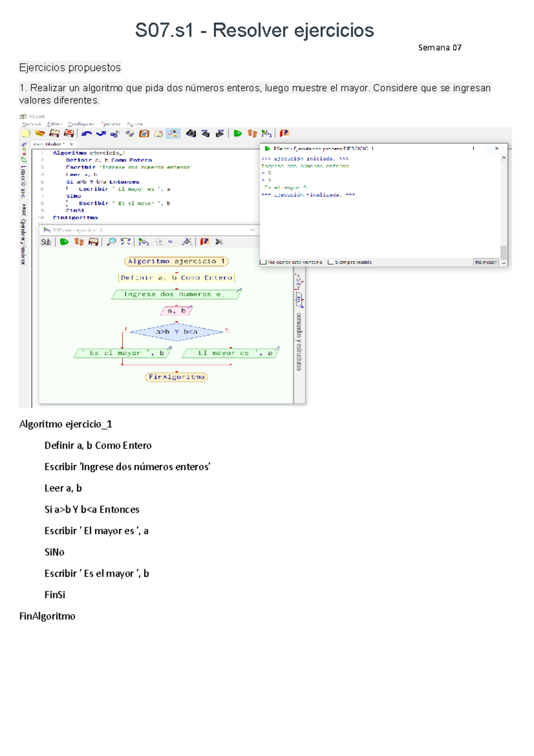Click the Sub button in PSDraw toolbar
The image size is (534, 756).
pyautogui.click(x=45, y=242)
